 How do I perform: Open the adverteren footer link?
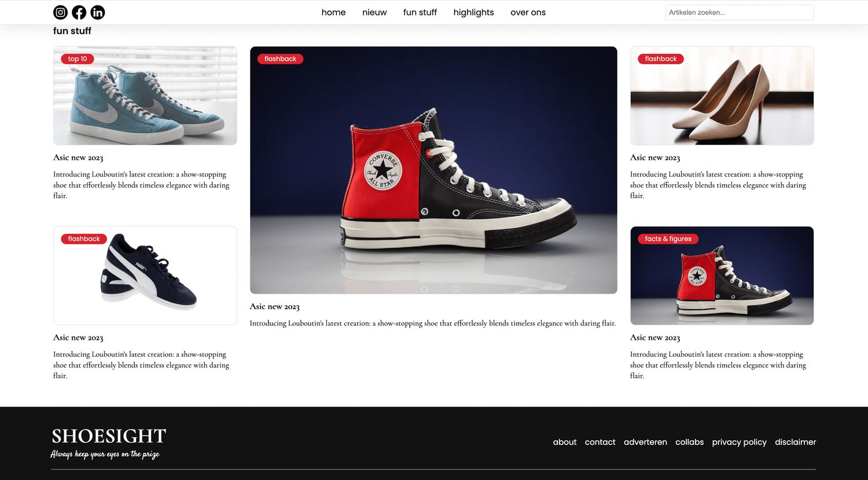[x=645, y=442]
